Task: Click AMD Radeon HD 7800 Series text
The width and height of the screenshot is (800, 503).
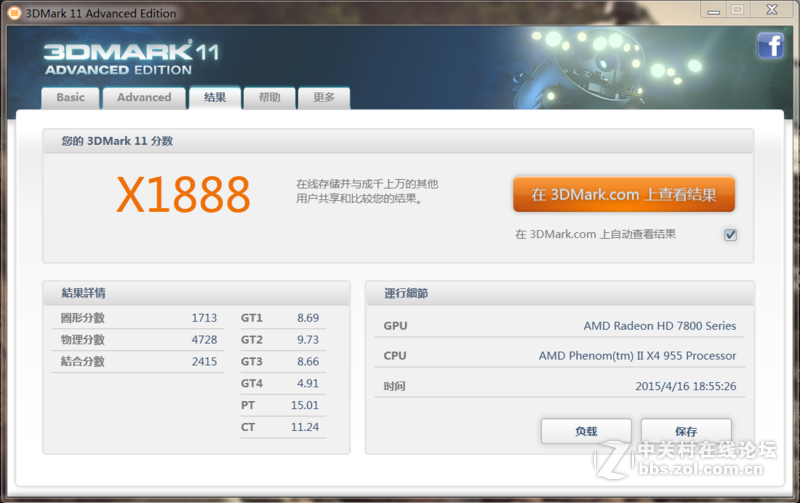Action: coord(660,326)
